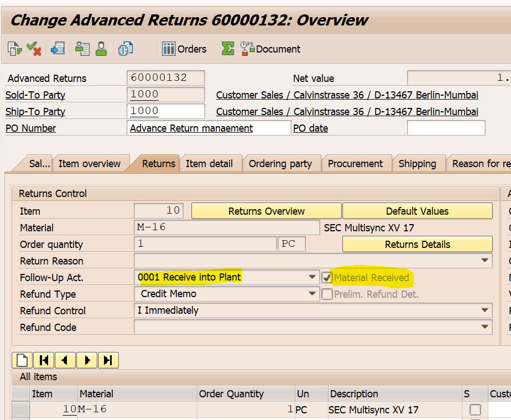Click the green checkmark with red X icon
Screen dimensions: 511x420
(x=33, y=49)
